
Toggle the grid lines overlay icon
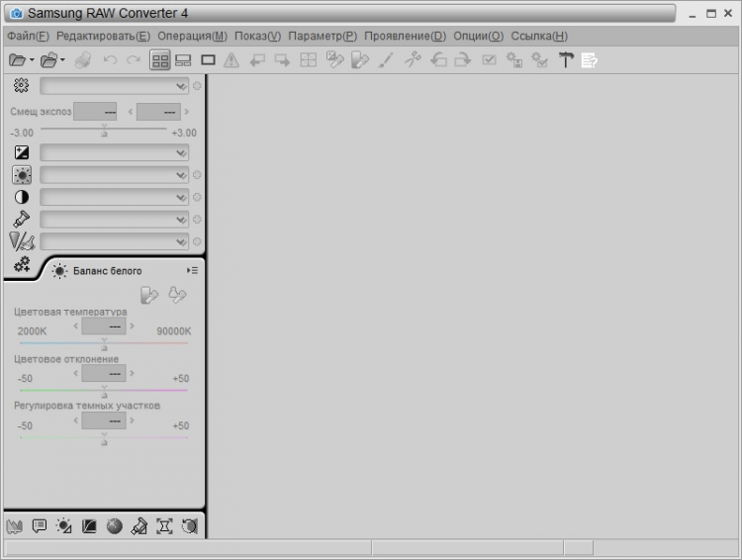click(308, 60)
